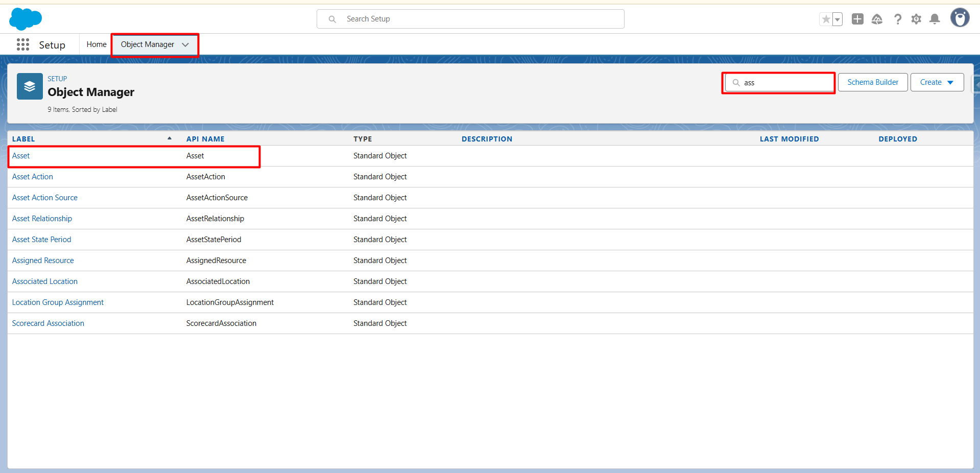
Task: Open the Help question mark icon
Action: tap(897, 19)
